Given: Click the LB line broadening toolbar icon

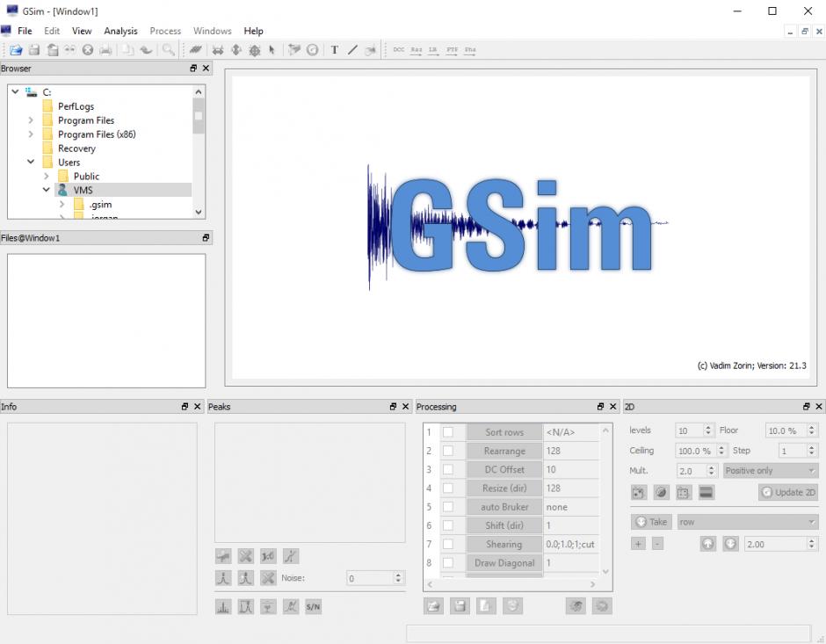Looking at the screenshot, I should 433,50.
